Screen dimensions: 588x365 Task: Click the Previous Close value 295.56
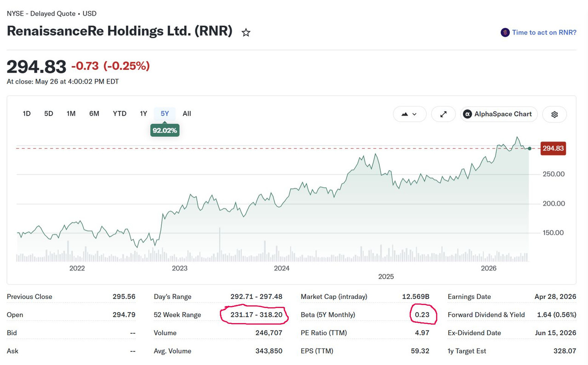point(124,297)
